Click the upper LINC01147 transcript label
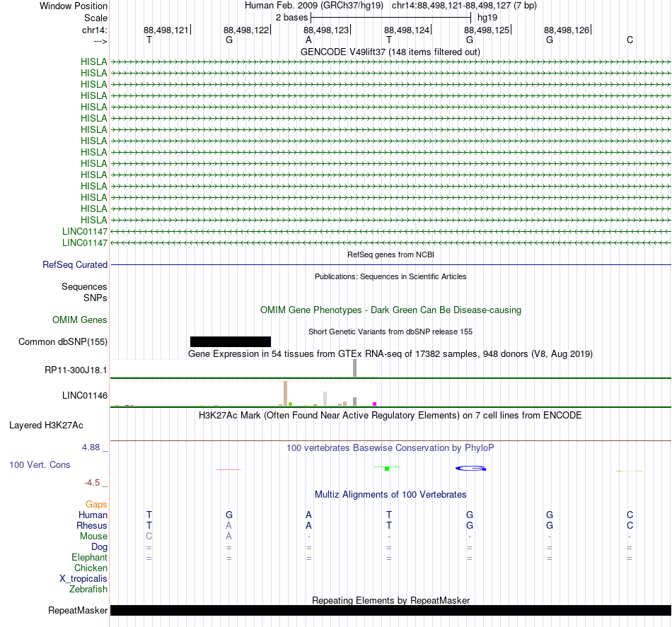The height and width of the screenshot is (627, 672). 84,231
